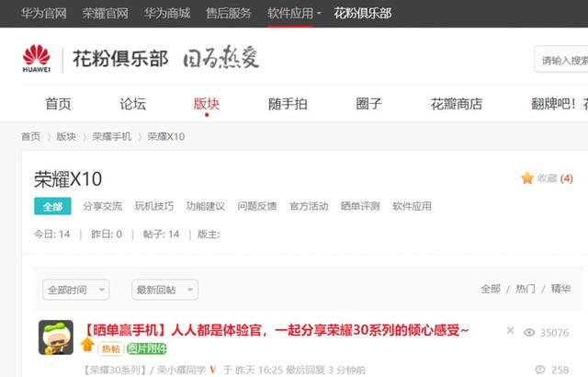
Task: Open the 晒单赢手机 post title
Action: coord(276,330)
